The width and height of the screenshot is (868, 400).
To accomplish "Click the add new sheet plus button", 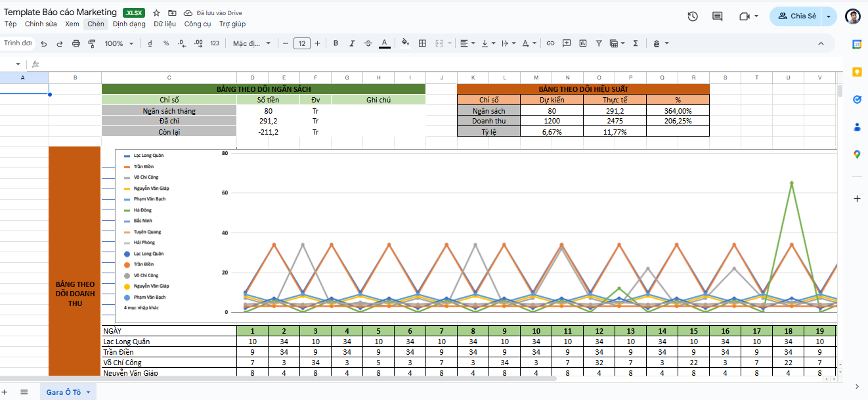I will point(5,392).
